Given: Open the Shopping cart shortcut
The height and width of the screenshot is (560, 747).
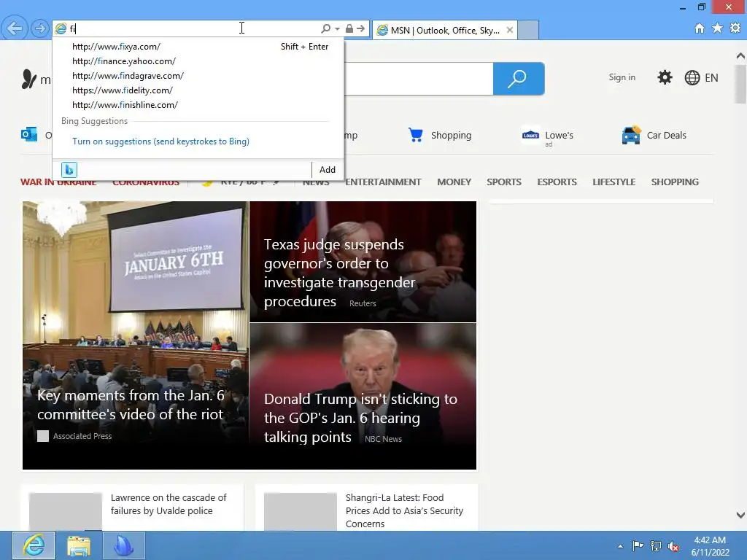Looking at the screenshot, I should click(440, 135).
